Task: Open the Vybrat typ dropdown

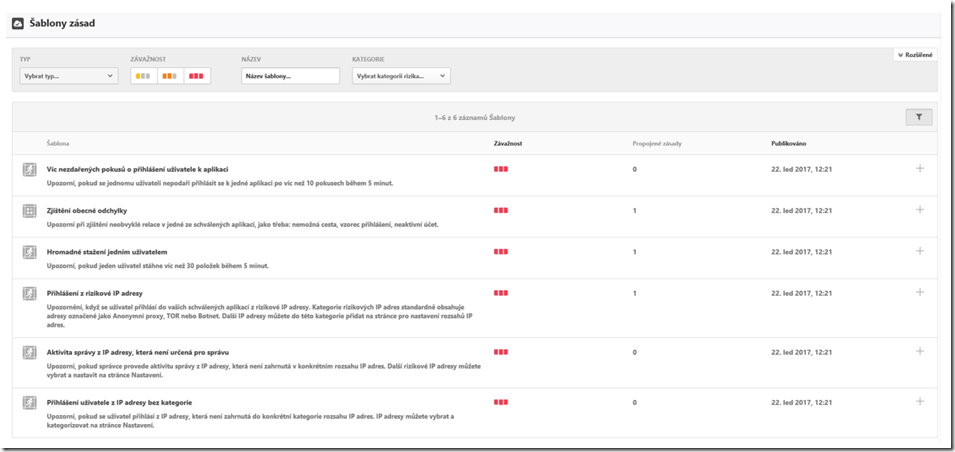Action: [69, 76]
